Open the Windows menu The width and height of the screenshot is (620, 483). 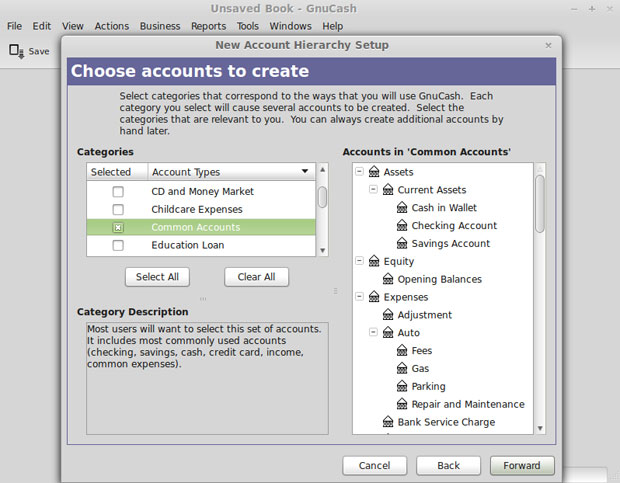pyautogui.click(x=291, y=26)
